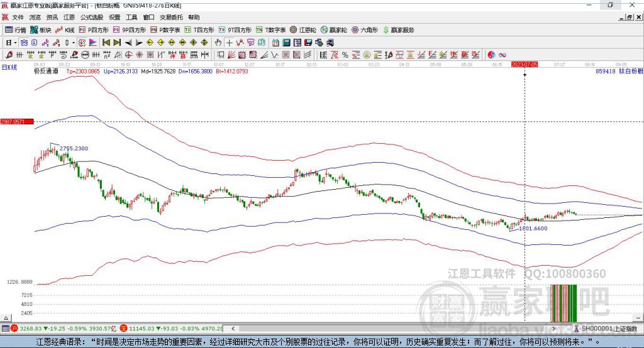
Task: Open the 行情 quotes view
Action: 15,30
